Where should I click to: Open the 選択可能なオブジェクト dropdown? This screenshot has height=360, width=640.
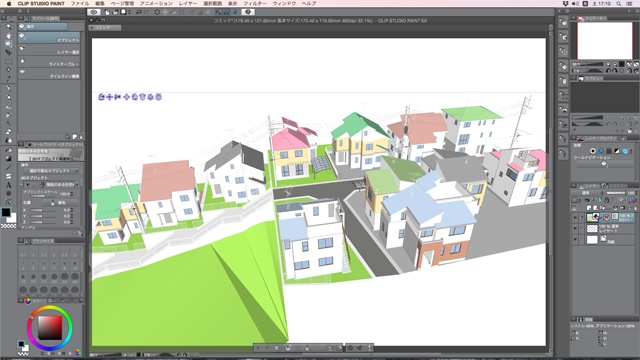52,171
